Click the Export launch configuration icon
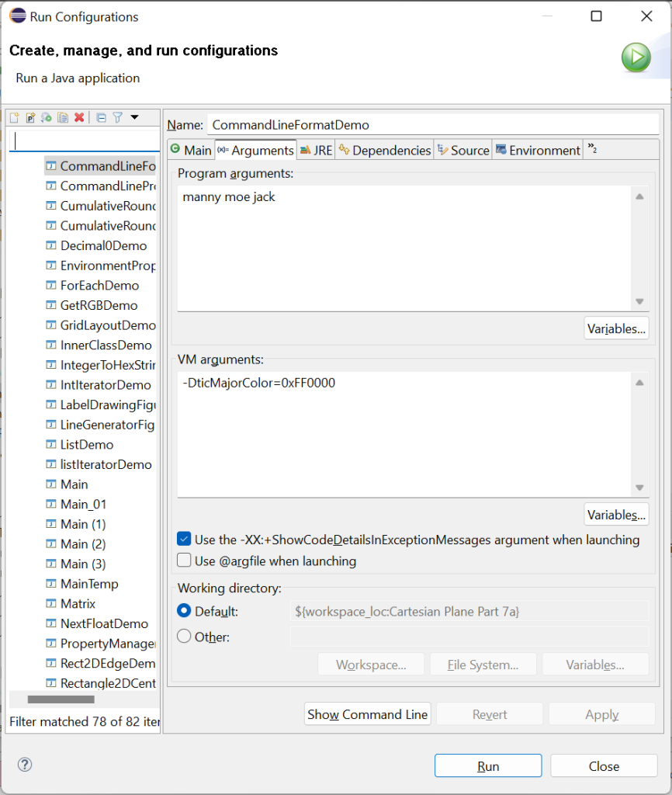This screenshot has width=672, height=795. [x=47, y=117]
